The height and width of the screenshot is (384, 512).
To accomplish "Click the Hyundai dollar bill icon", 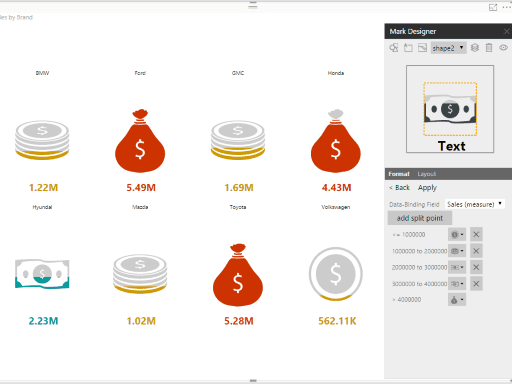I will pos(42,273).
